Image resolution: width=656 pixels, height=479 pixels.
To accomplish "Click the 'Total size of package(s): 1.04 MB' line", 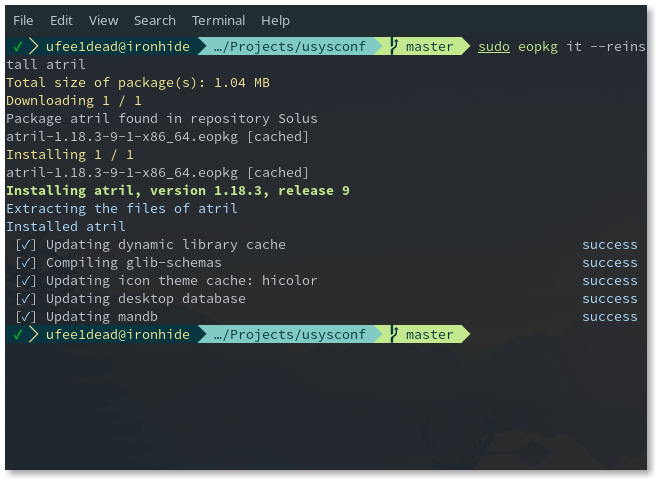I will coord(138,83).
